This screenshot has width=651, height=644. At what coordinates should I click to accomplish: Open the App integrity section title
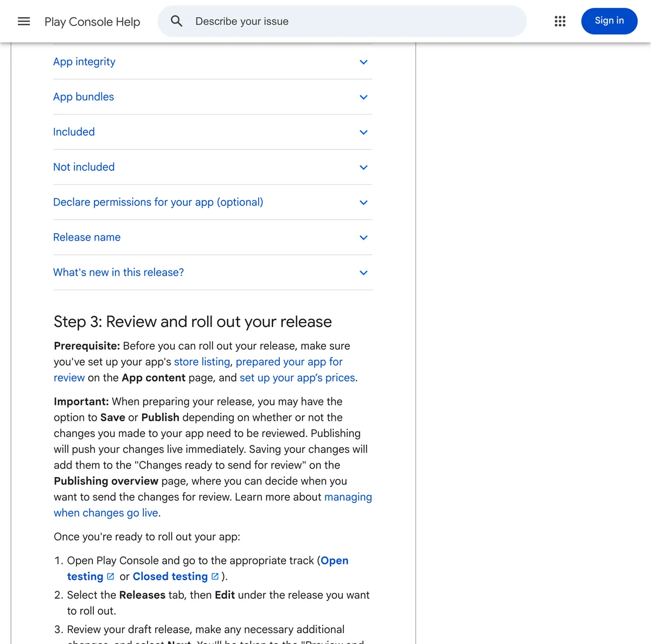tap(84, 62)
